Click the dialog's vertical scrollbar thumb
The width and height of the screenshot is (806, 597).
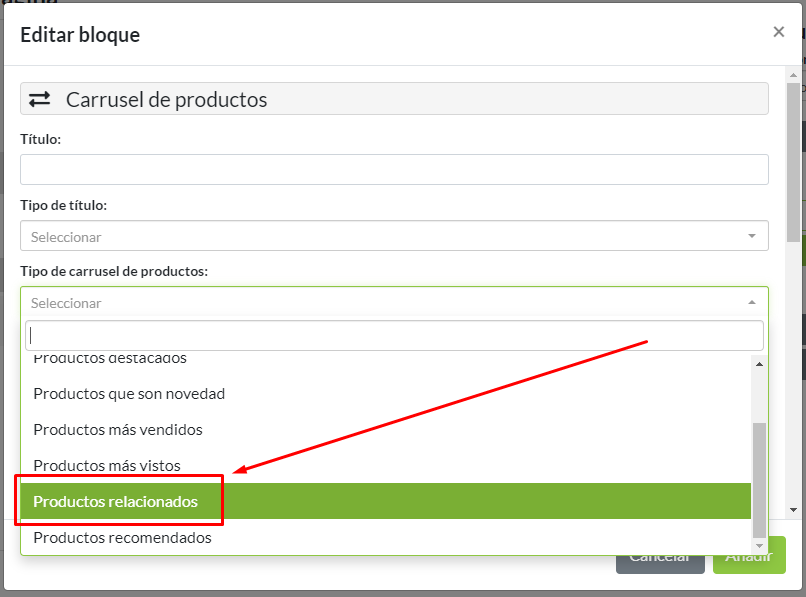click(x=793, y=160)
